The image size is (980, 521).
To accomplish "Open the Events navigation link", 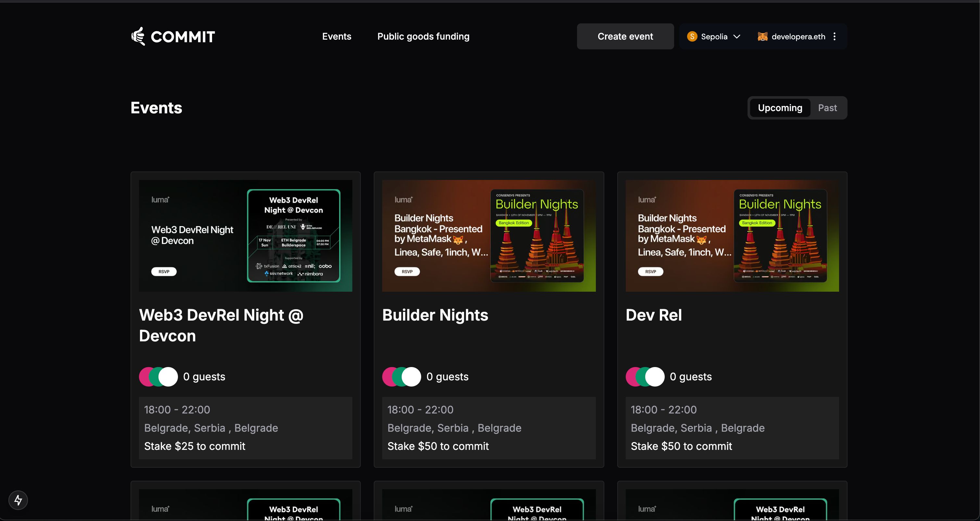I will (x=337, y=36).
